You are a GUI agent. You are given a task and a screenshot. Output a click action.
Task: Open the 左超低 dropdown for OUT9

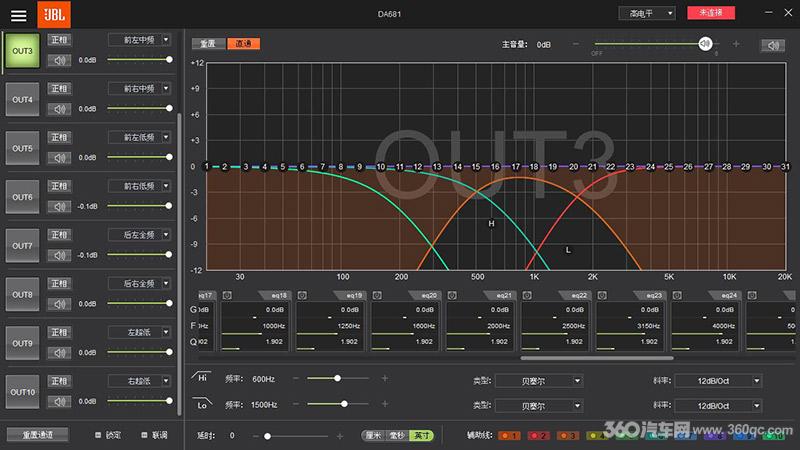[x=139, y=332]
